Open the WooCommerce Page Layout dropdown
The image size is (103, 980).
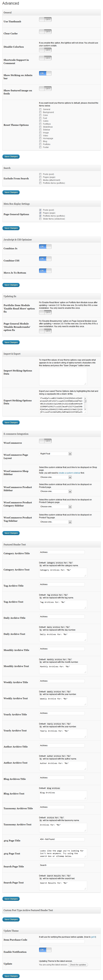pos(55,454)
